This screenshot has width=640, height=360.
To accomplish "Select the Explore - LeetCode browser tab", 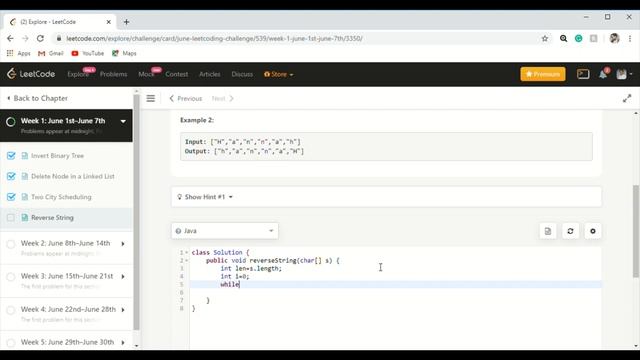I will click(60, 22).
